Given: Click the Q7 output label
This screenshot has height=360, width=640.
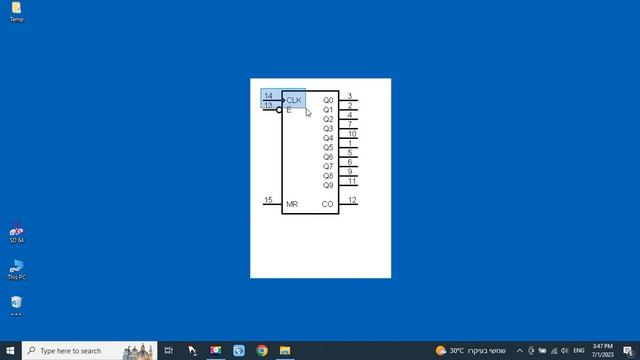Looking at the screenshot, I should [328, 166].
